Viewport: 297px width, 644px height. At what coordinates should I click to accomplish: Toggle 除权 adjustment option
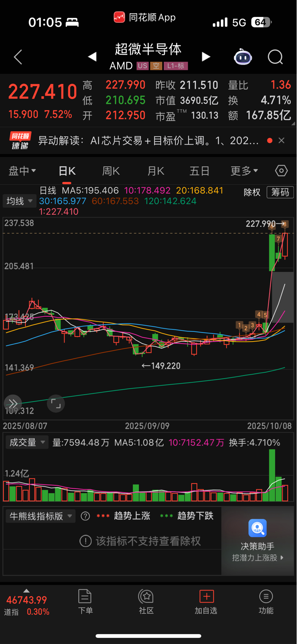tap(252, 192)
